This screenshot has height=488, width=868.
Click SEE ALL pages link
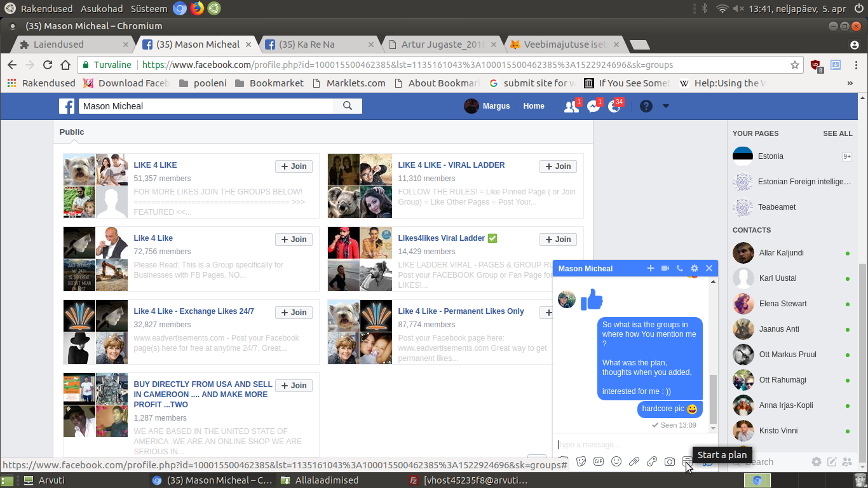tap(837, 133)
